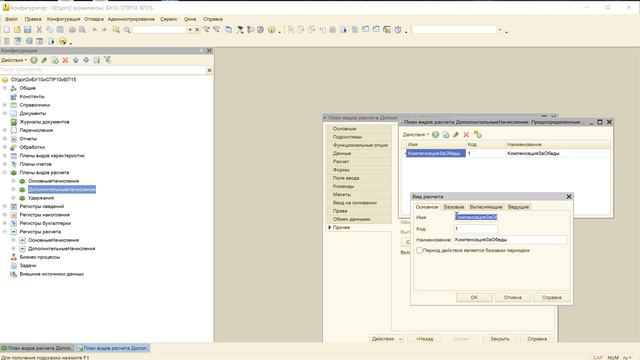The image size is (640, 360).
Task: Select Константы in configuration tree
Action: click(x=32, y=97)
